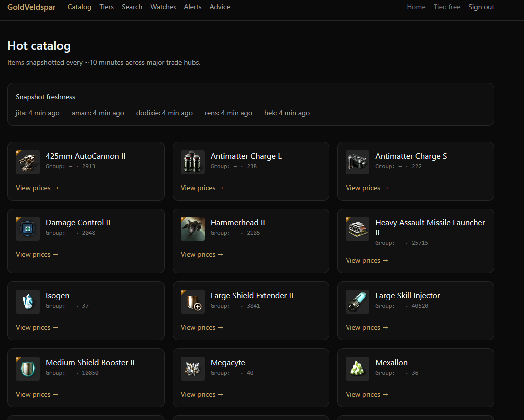Click the 'amarr: 4 min ago' freshness entry
The image size is (524, 420).
[98, 113]
